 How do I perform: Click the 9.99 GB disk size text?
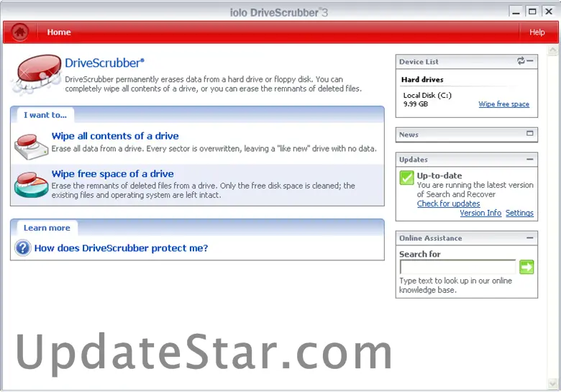416,104
